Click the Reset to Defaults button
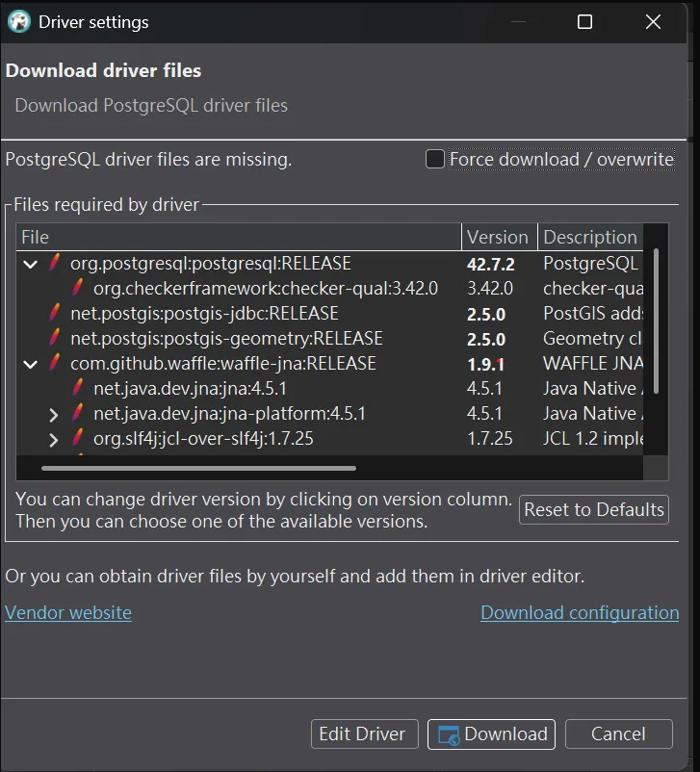The width and height of the screenshot is (700, 772). tap(594, 509)
